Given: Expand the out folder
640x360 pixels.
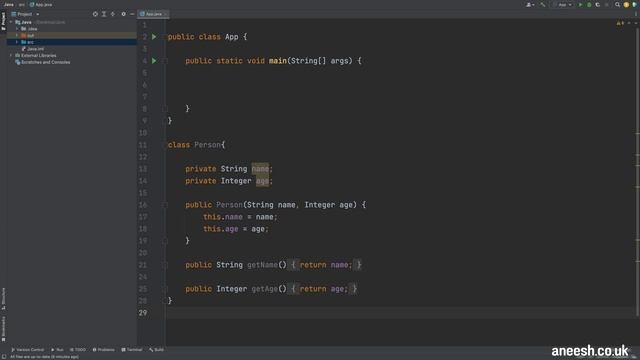Looking at the screenshot, I should click(17, 36).
